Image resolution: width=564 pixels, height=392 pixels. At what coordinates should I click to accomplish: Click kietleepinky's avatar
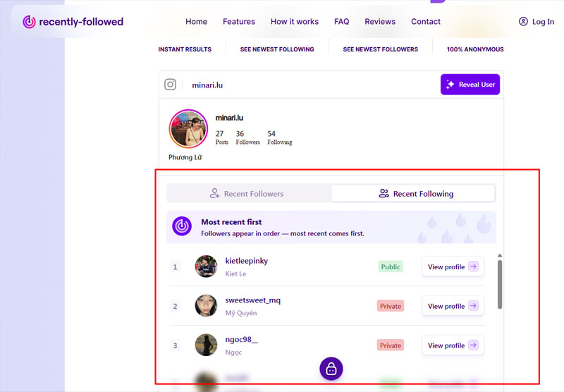tap(206, 267)
